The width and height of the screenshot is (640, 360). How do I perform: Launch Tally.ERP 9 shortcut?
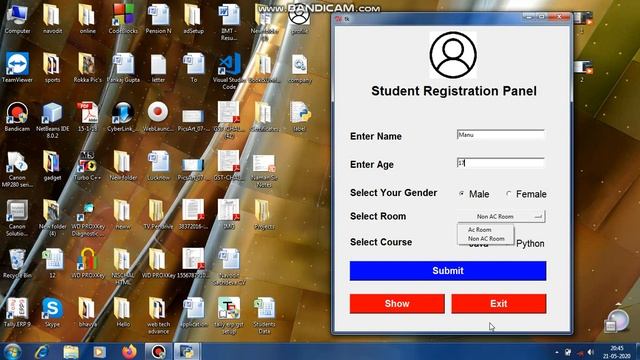point(17,312)
